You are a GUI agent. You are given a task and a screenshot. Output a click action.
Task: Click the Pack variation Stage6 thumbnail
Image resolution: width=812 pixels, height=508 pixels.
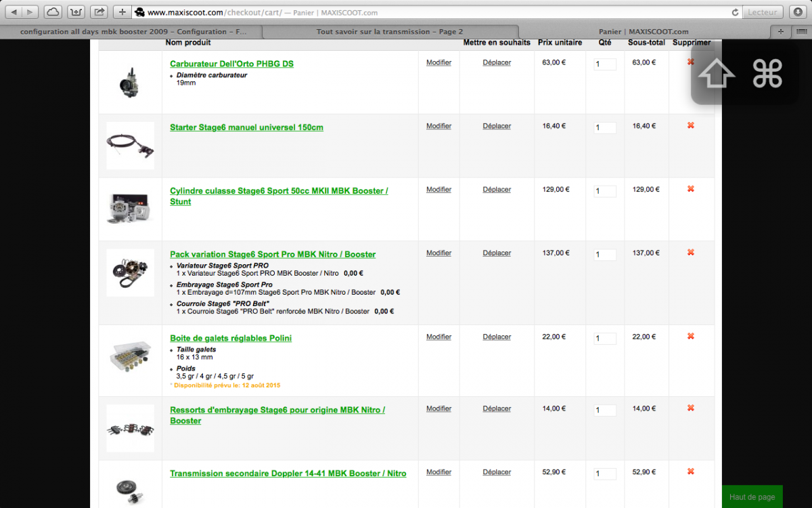pyautogui.click(x=130, y=273)
